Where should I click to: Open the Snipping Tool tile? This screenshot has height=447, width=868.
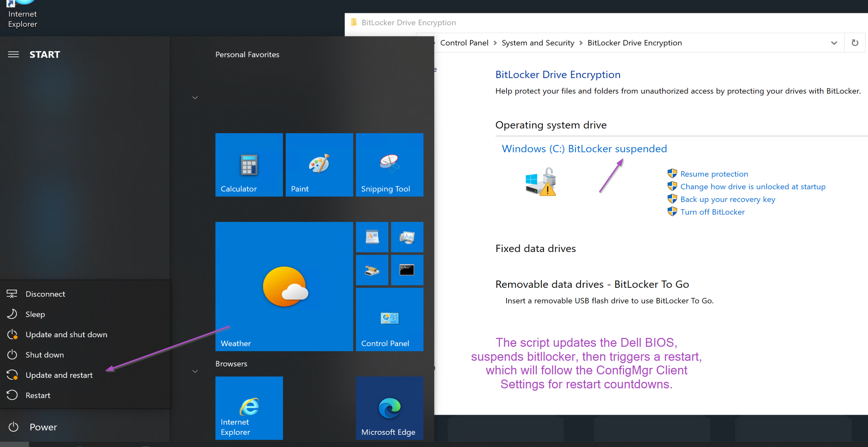389,165
